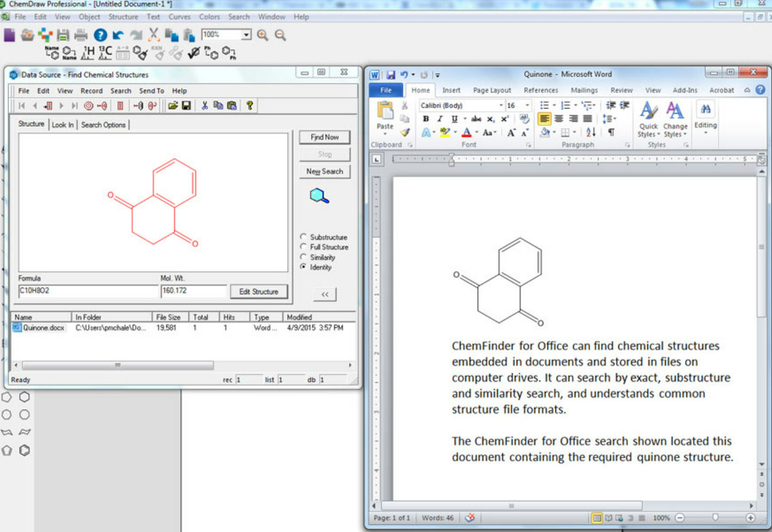Click the Word zoom slider handle
The image size is (772, 532).
point(715,518)
